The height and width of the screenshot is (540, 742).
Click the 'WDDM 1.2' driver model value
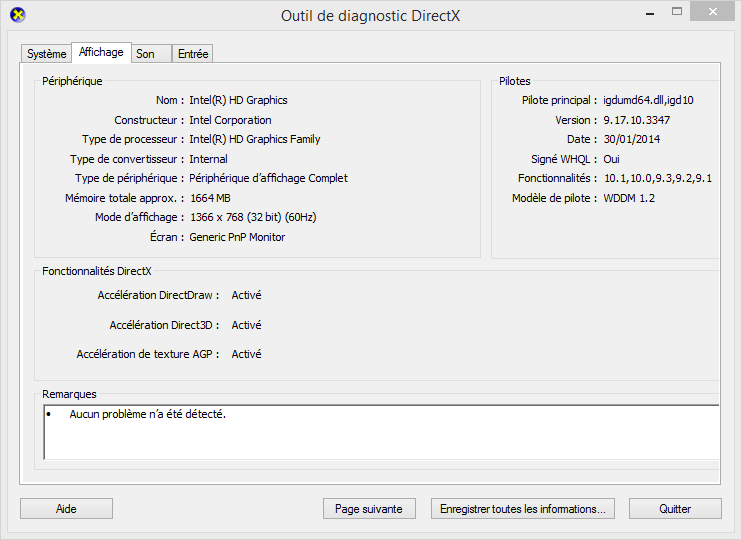629,198
